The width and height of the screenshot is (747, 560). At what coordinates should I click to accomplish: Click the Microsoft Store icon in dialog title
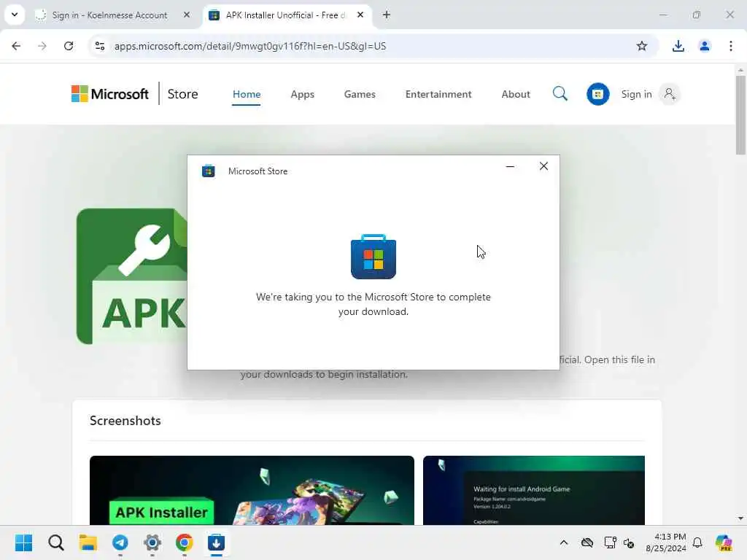coord(208,171)
